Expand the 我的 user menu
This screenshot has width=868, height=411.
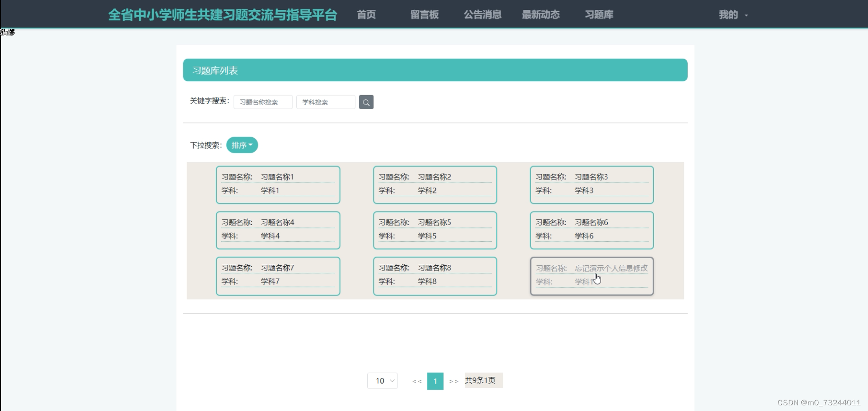click(x=733, y=15)
